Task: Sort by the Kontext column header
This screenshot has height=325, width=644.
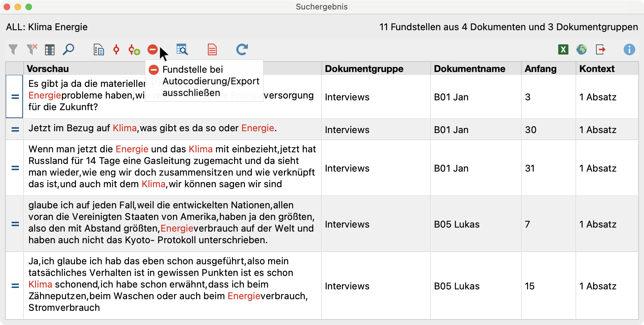Action: pyautogui.click(x=607, y=68)
